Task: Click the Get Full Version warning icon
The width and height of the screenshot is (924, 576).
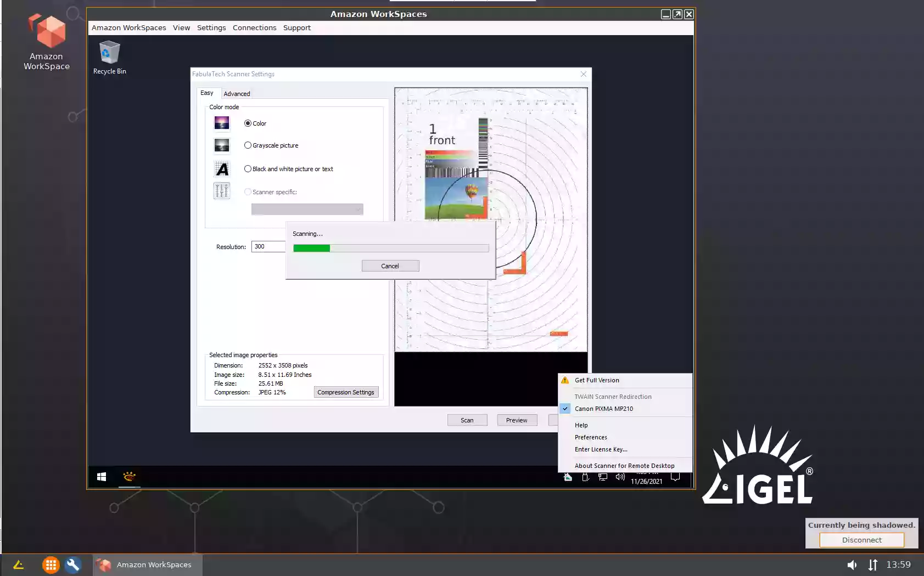Action: 565,380
